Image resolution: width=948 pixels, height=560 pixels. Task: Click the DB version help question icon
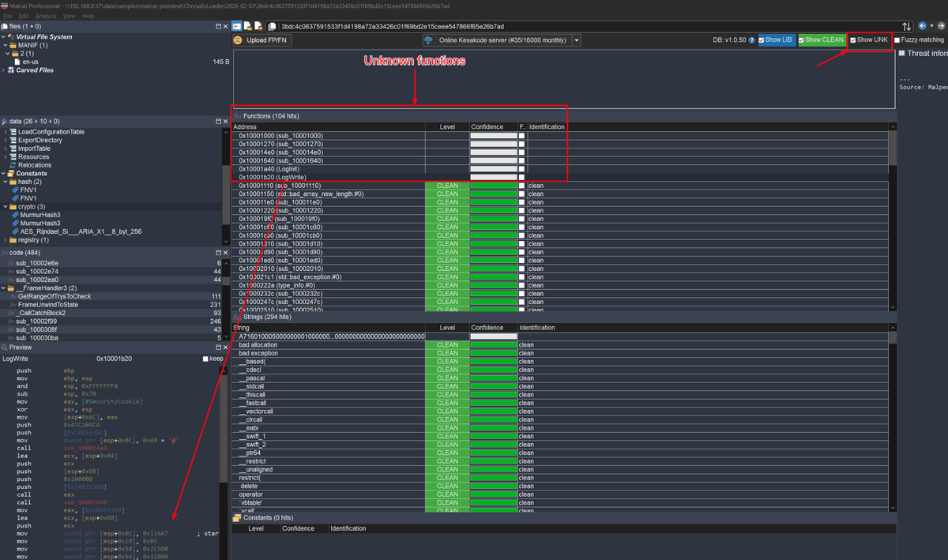[x=753, y=39]
